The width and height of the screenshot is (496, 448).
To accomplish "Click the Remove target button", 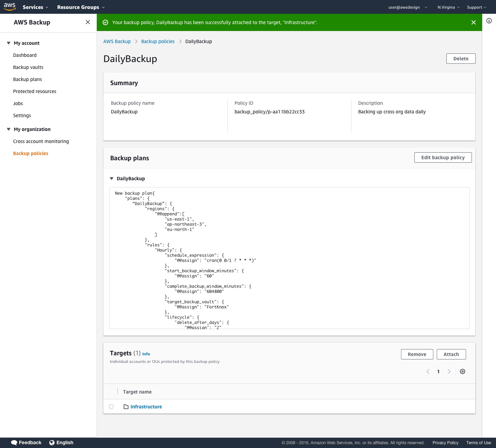I will click(x=417, y=354).
